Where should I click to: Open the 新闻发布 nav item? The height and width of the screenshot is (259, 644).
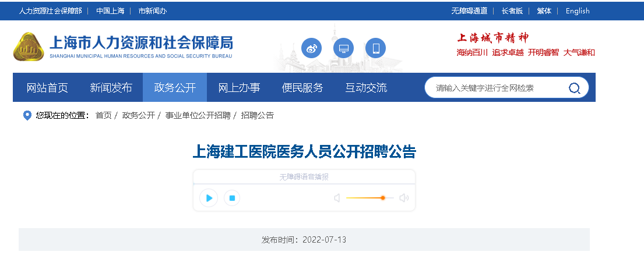point(111,87)
